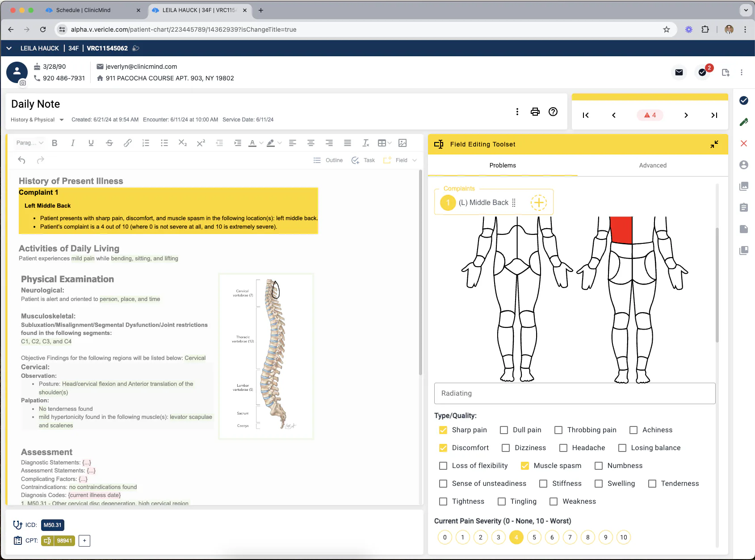Screen dimensions: 755x560
Task: Select the Numbness checkbox
Action: click(x=599, y=466)
